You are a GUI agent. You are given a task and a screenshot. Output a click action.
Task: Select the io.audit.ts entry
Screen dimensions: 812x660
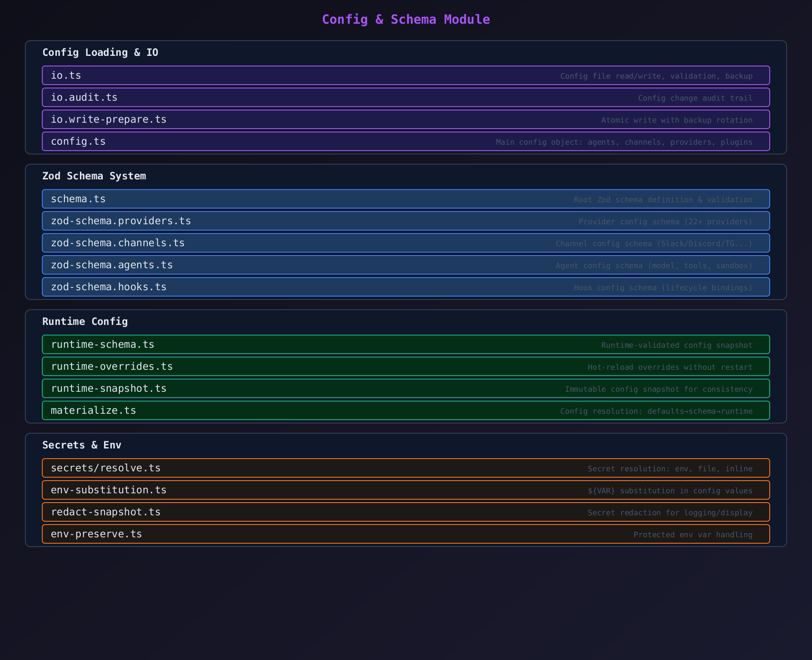click(x=406, y=97)
